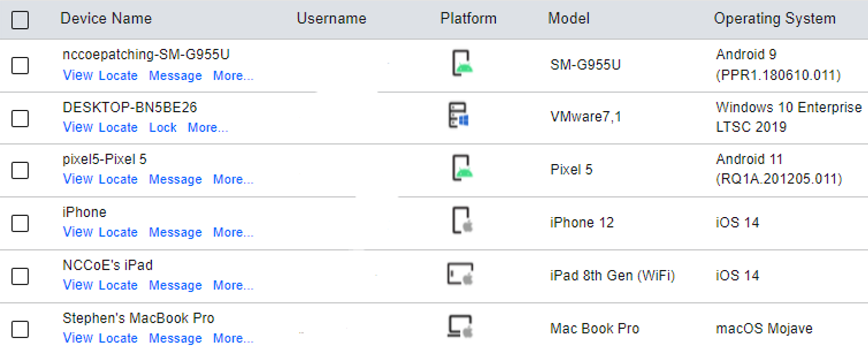
Task: Click iOS 14 cell in NCCoE's iPad row
Action: pos(737,276)
